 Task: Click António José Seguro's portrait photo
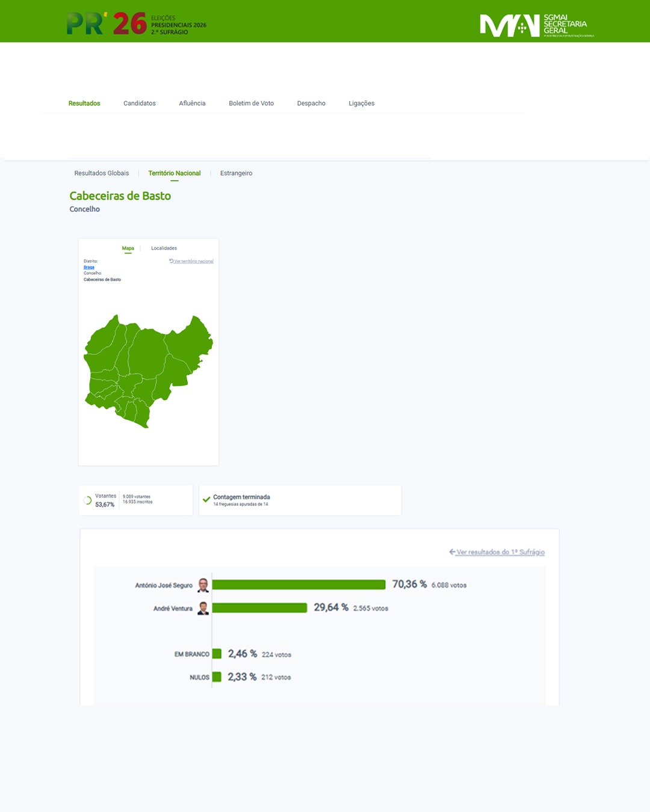tap(203, 585)
